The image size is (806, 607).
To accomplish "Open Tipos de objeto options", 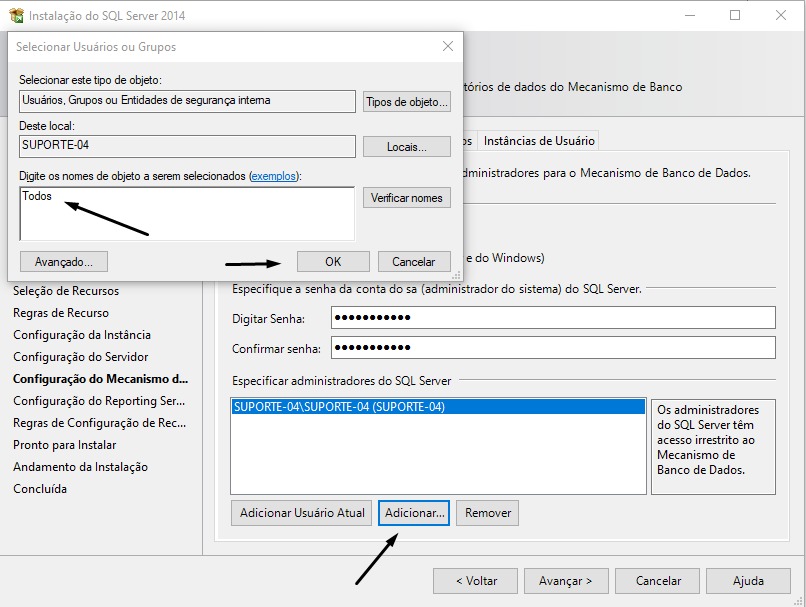I will pyautogui.click(x=407, y=102).
